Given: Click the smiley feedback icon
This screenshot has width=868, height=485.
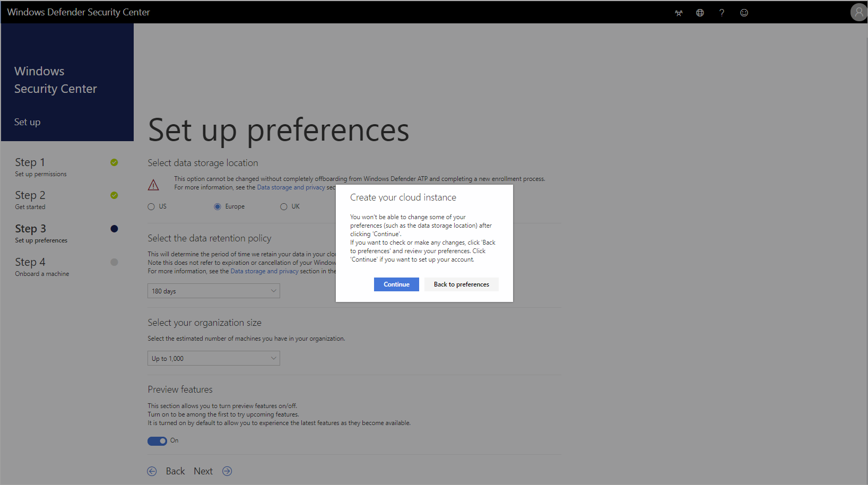Looking at the screenshot, I should 744,13.
